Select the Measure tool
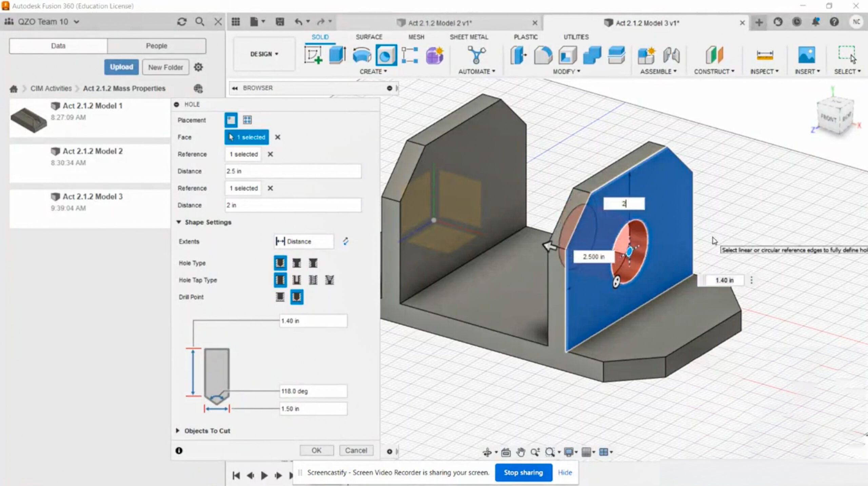868x486 pixels. pyautogui.click(x=765, y=55)
